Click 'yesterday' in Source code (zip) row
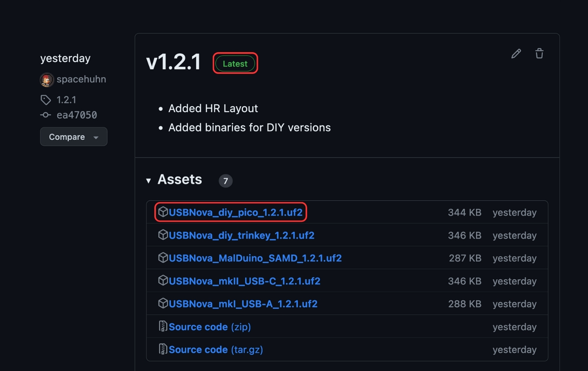 click(x=514, y=327)
